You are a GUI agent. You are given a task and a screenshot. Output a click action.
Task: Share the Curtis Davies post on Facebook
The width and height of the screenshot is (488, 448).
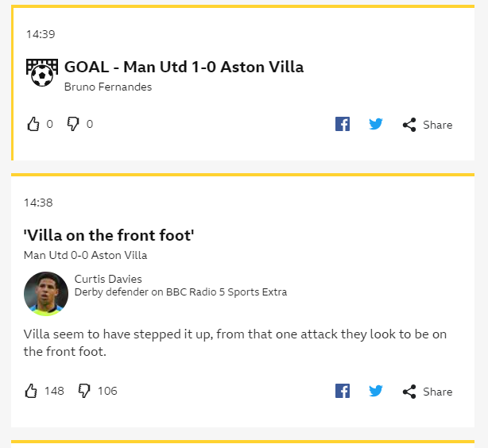[x=343, y=391]
